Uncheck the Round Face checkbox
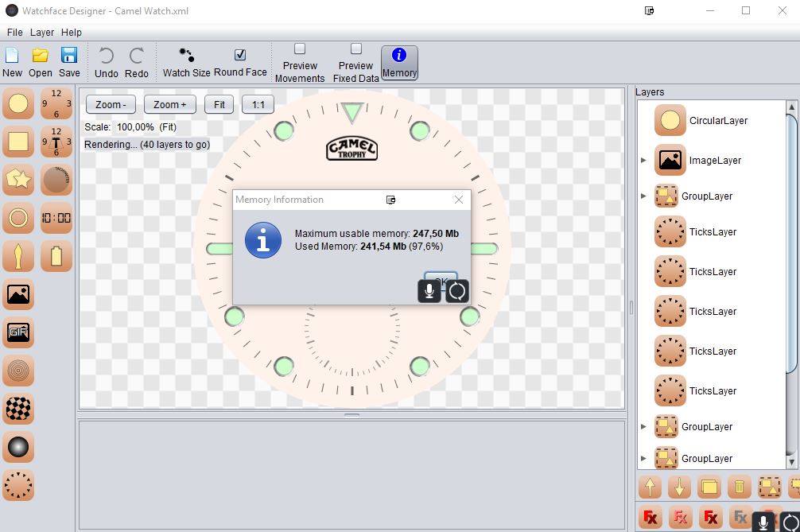The height and width of the screenshot is (532, 800). tap(240, 55)
